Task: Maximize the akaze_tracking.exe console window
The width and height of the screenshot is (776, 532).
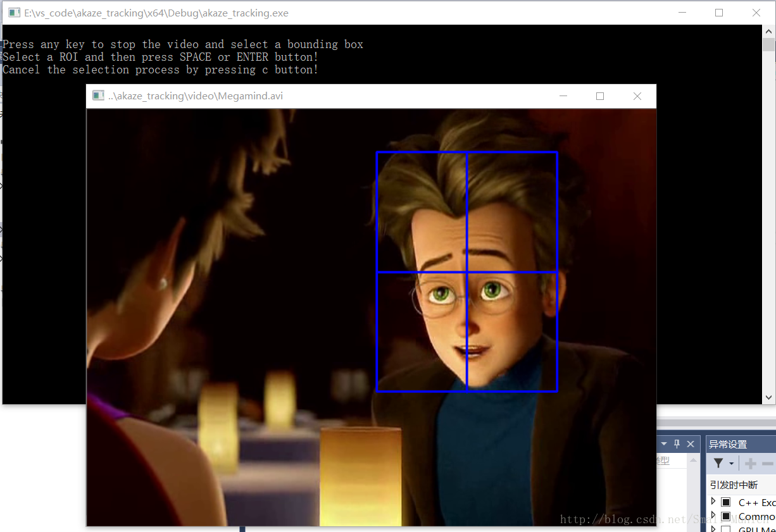Action: [719, 13]
